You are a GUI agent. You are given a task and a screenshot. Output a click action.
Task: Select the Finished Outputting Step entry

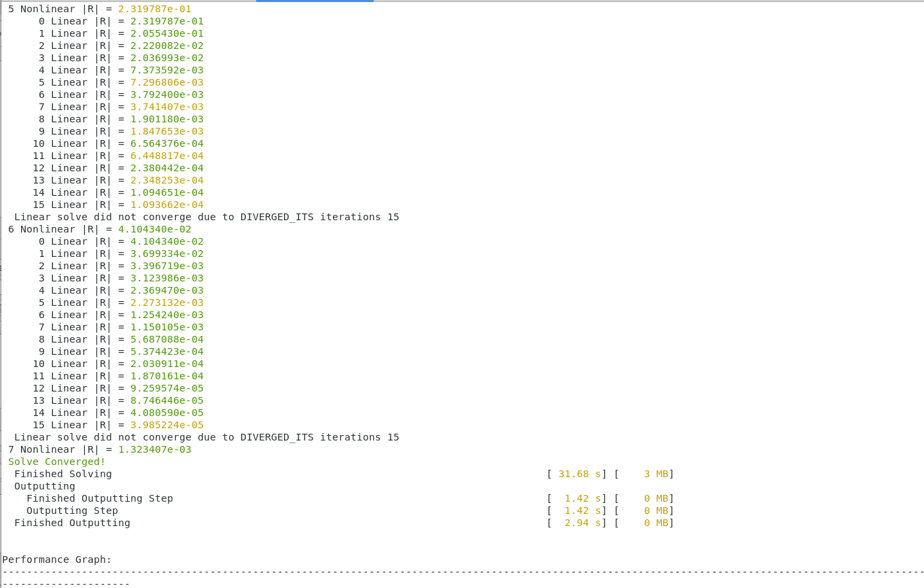pos(99,498)
